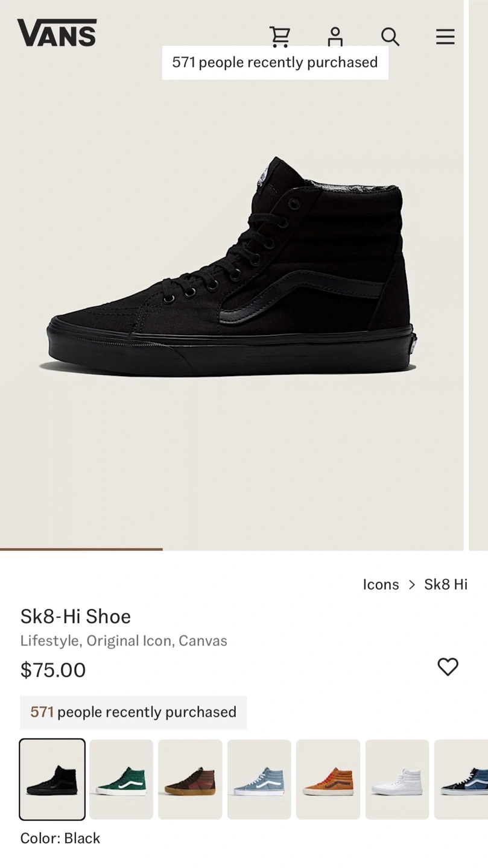
Task: Open the hamburger navigation menu
Action: (x=445, y=37)
